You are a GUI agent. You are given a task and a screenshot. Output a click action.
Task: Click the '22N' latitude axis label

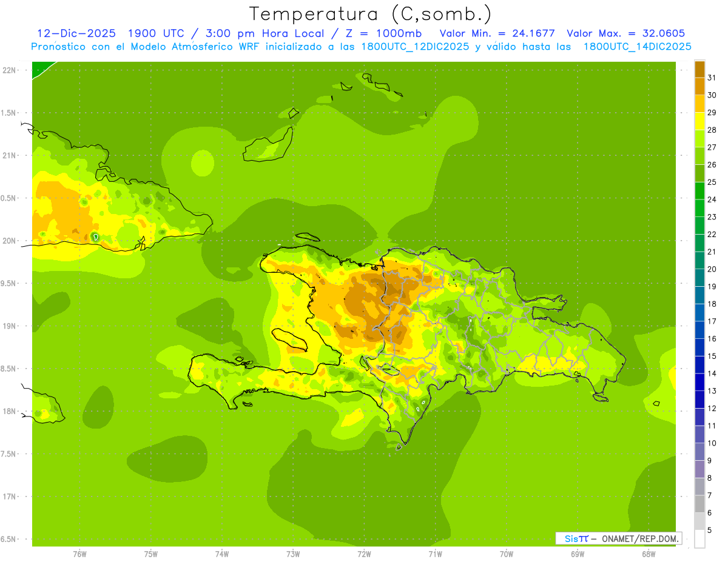point(10,70)
